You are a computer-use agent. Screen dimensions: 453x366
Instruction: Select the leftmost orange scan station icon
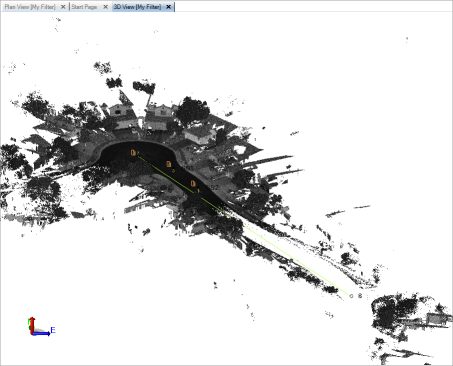click(x=133, y=153)
